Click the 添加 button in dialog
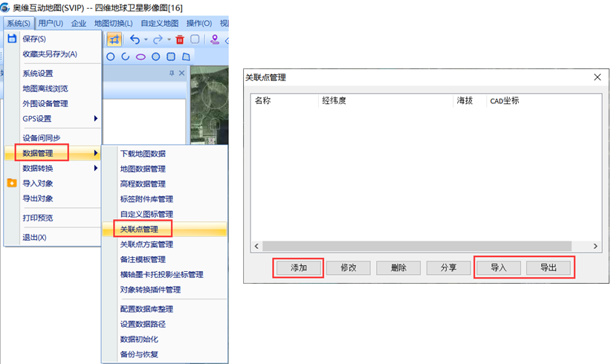The height and width of the screenshot is (364, 611). 297,268
